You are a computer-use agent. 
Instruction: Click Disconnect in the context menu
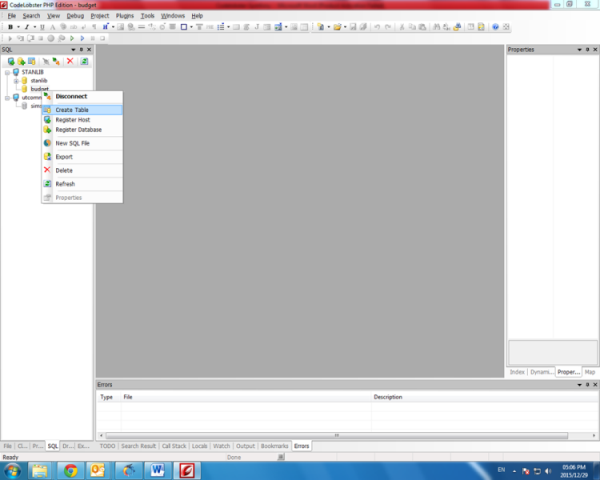(71, 96)
